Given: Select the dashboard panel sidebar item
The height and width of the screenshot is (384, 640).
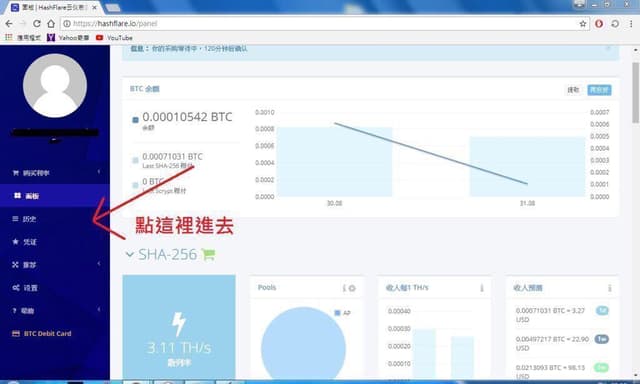Looking at the screenshot, I should [55, 196].
